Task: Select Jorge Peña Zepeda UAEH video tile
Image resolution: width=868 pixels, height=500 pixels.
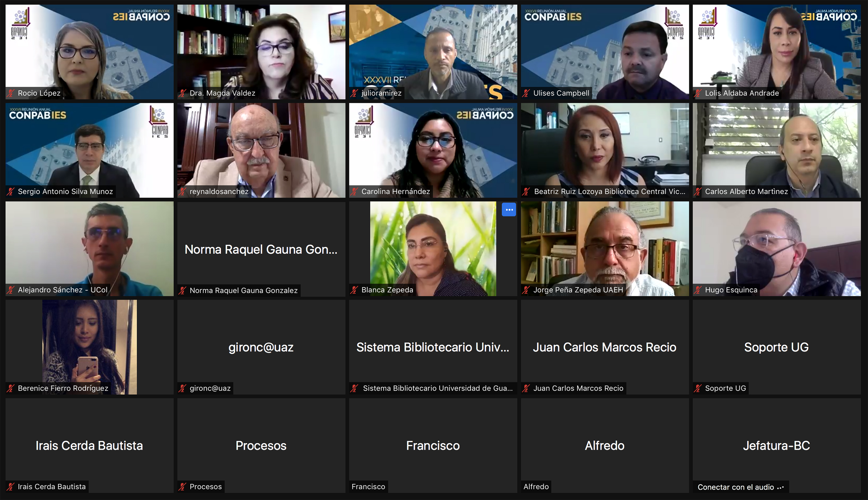Action: point(605,249)
